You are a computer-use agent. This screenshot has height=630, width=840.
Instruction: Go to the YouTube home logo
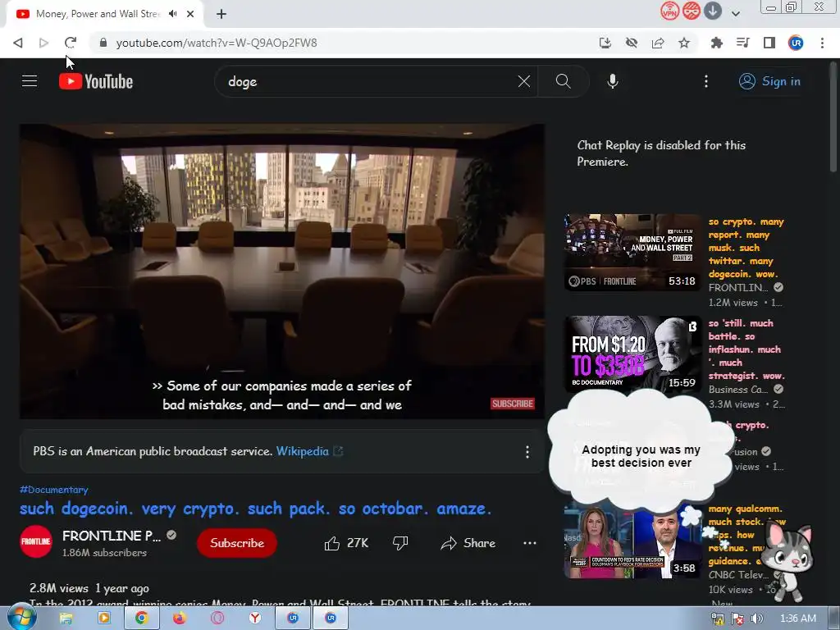(96, 81)
